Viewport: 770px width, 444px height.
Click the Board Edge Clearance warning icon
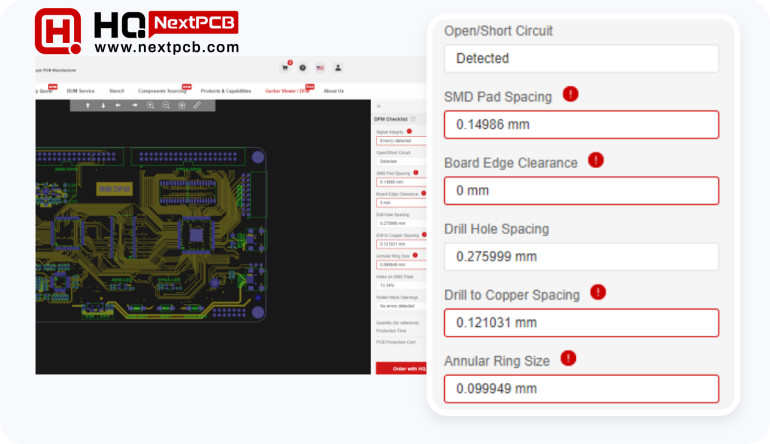596,160
